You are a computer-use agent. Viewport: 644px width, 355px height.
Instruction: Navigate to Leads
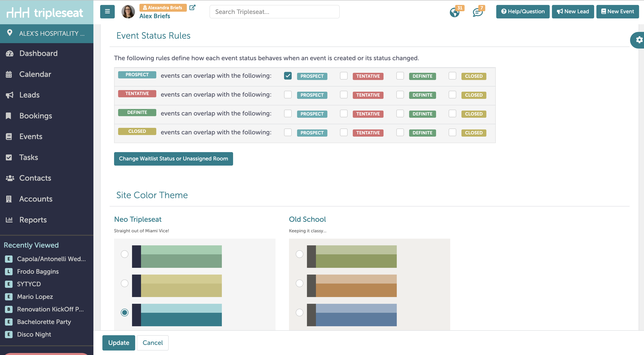[29, 95]
